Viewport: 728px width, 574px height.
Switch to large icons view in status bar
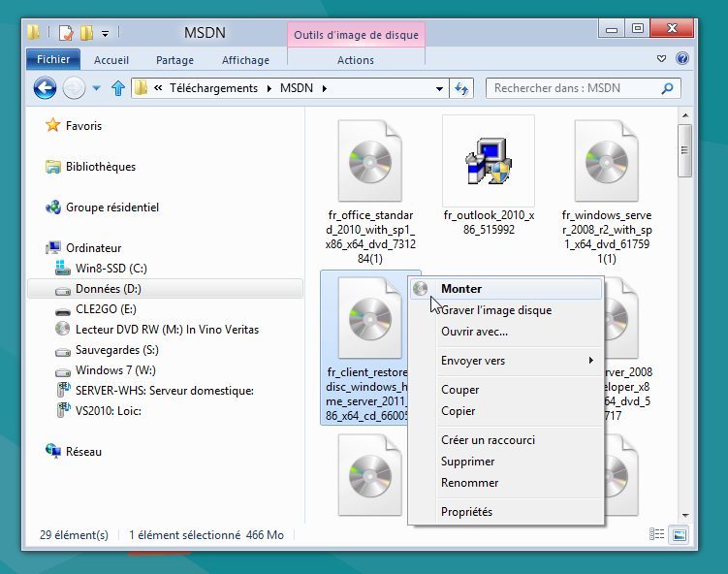679,535
